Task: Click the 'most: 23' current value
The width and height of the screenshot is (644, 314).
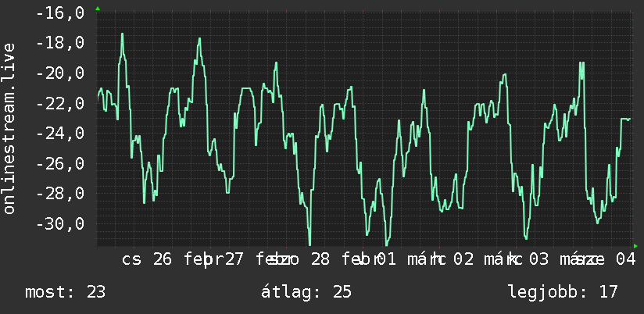Action: point(66,292)
